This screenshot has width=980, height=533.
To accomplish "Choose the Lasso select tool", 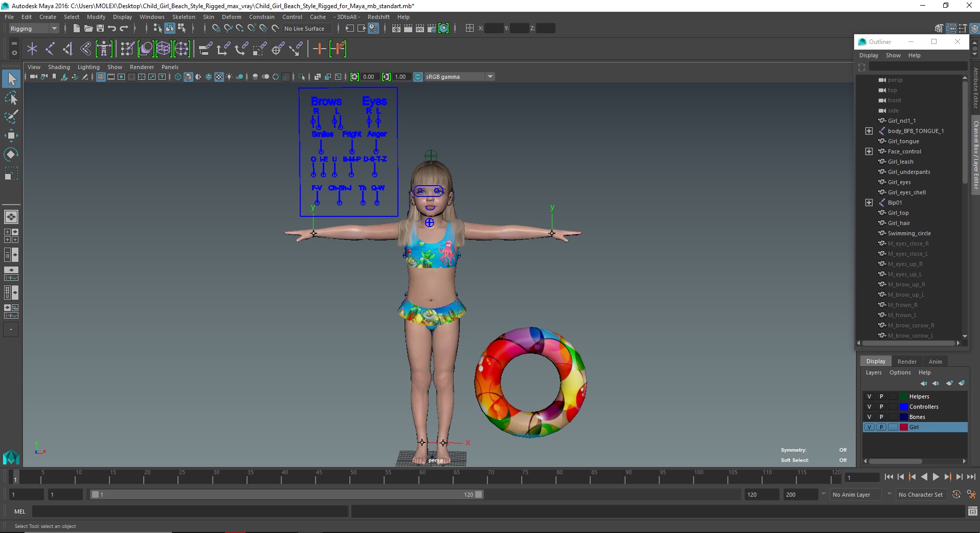I will (x=11, y=98).
